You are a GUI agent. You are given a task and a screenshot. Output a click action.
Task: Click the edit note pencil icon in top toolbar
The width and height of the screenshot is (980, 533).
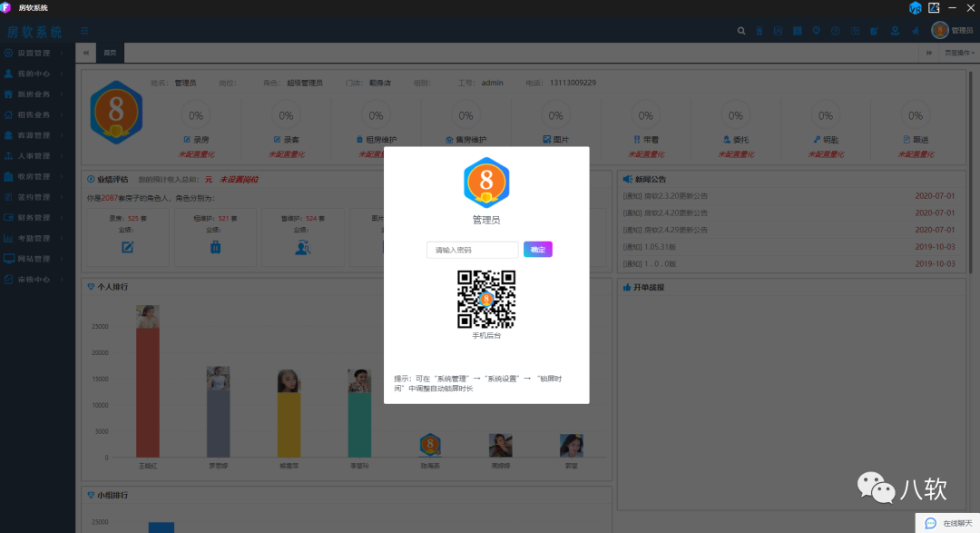pos(875,31)
